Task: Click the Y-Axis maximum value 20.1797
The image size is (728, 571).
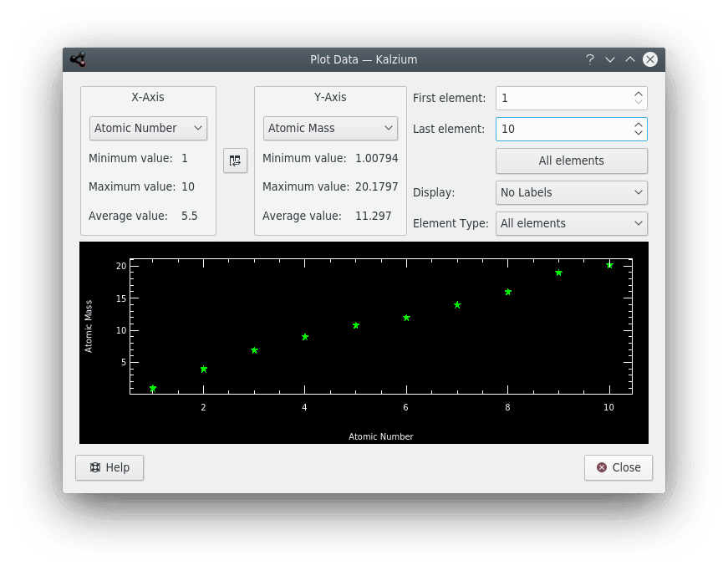Action: [376, 186]
